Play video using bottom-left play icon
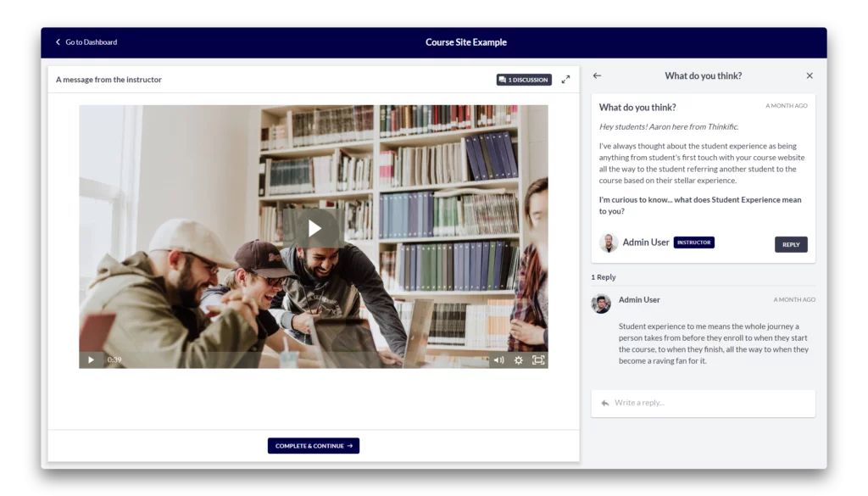 pyautogui.click(x=91, y=359)
